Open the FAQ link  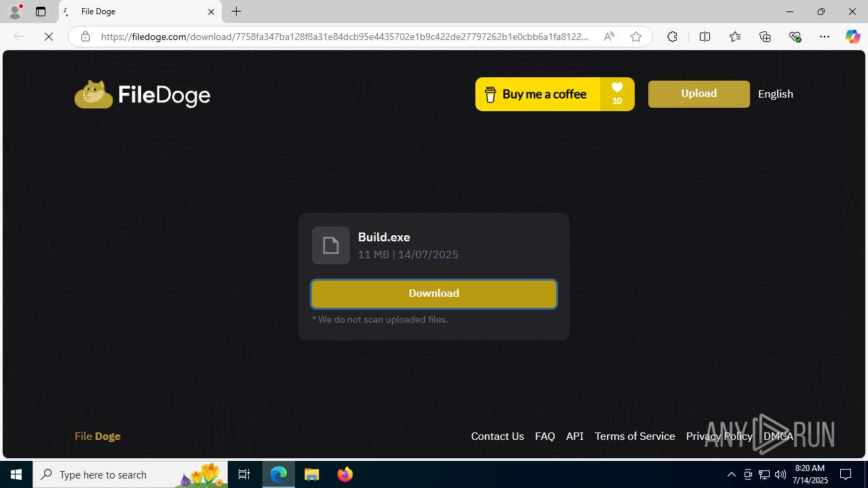pos(545,436)
